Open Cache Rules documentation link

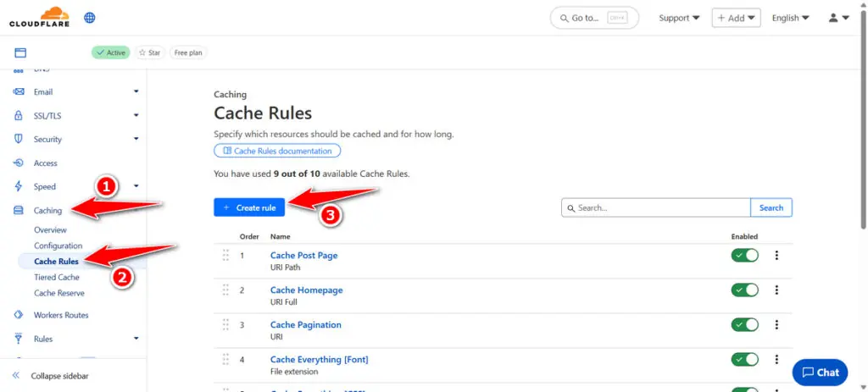point(277,151)
